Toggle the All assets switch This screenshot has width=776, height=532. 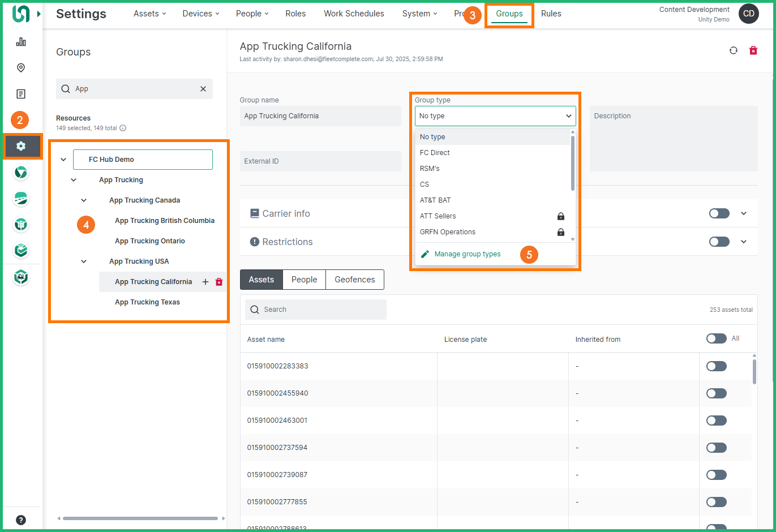coord(716,338)
